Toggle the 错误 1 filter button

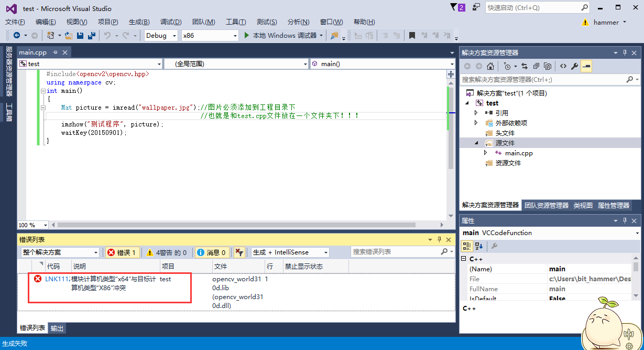click(122, 252)
